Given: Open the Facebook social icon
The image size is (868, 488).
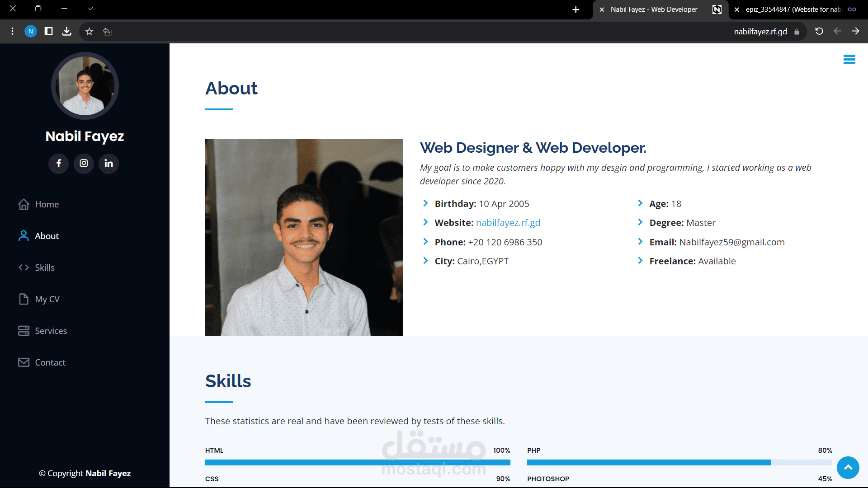Looking at the screenshot, I should click(x=59, y=164).
